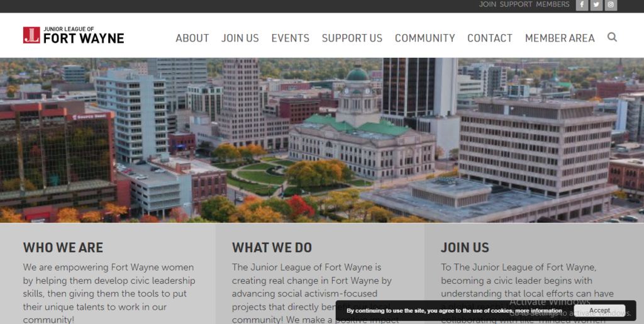Open the JOIN US menu item
Screen dimensions: 644x324
pos(240,38)
